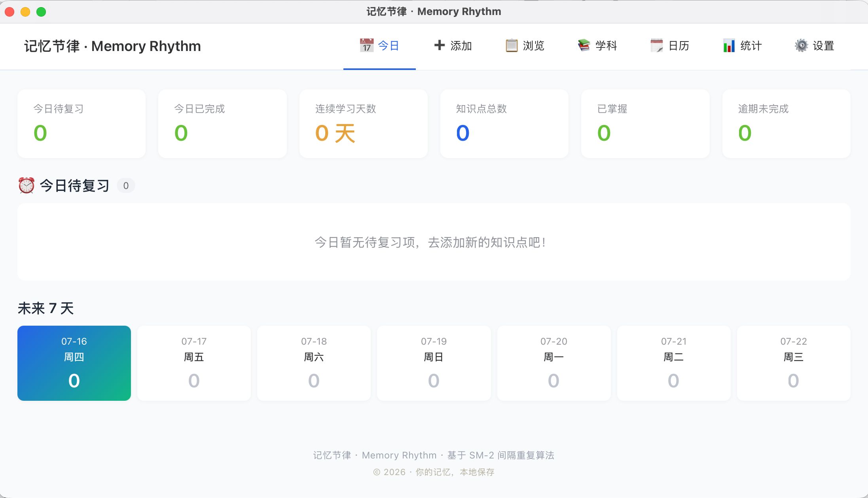Click the 0 count badge beside 今日待复习 heading
This screenshot has height=498, width=868.
tap(126, 186)
